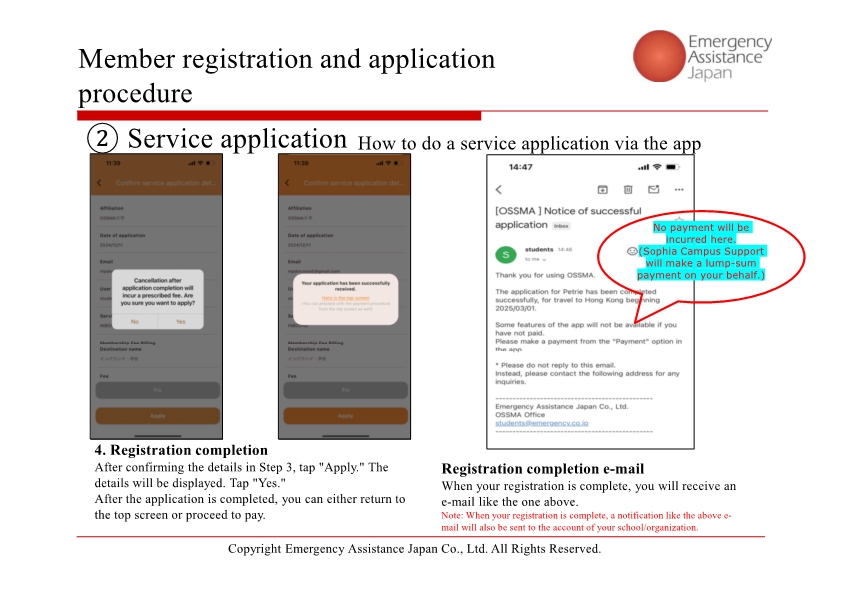The width and height of the screenshot is (842, 596).
Task: Click the red "Note: When your registration is complete" text
Action: 586,521
